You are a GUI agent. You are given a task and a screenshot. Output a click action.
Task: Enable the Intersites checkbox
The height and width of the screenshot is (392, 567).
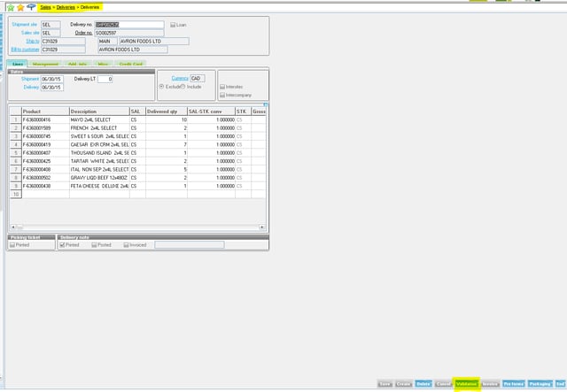221,86
